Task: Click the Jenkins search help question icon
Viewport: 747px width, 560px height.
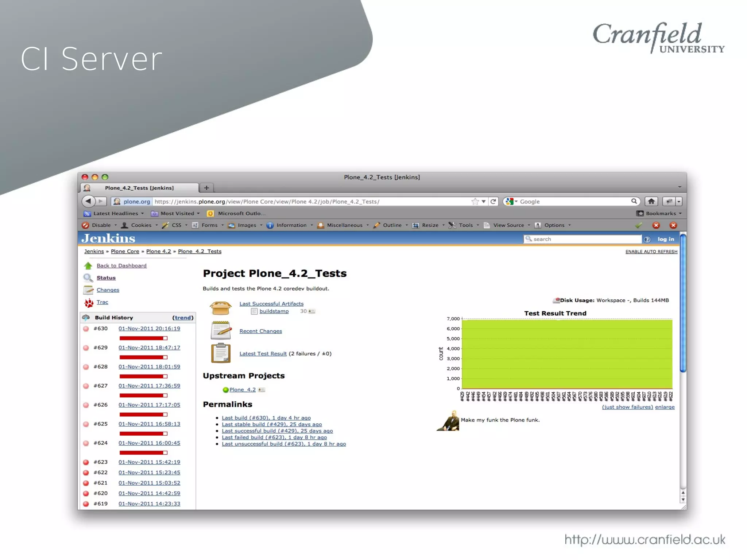Action: (x=647, y=240)
